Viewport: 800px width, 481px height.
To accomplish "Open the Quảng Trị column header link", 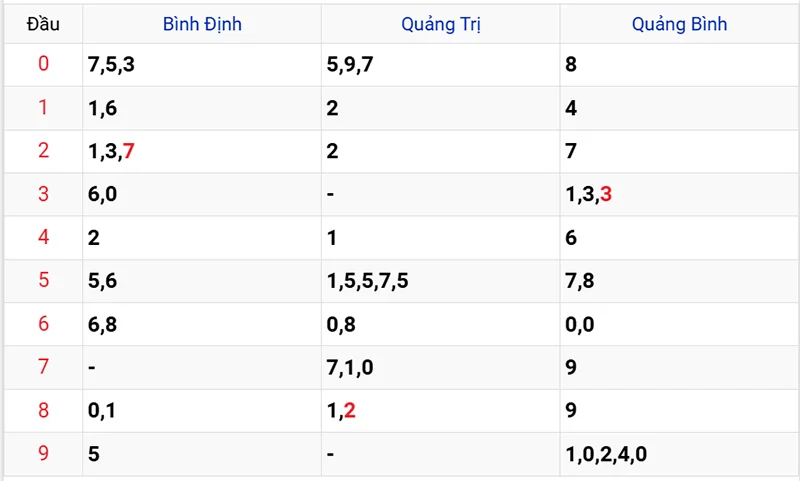I will (440, 24).
